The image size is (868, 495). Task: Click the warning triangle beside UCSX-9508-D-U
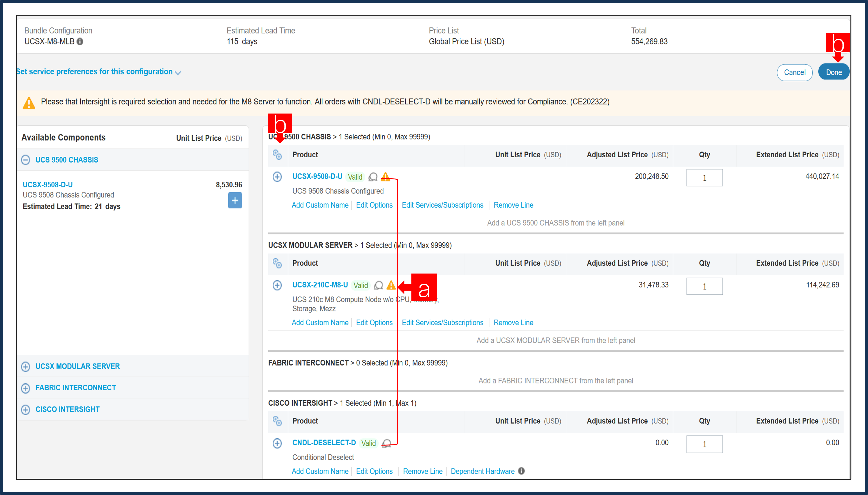click(x=386, y=177)
